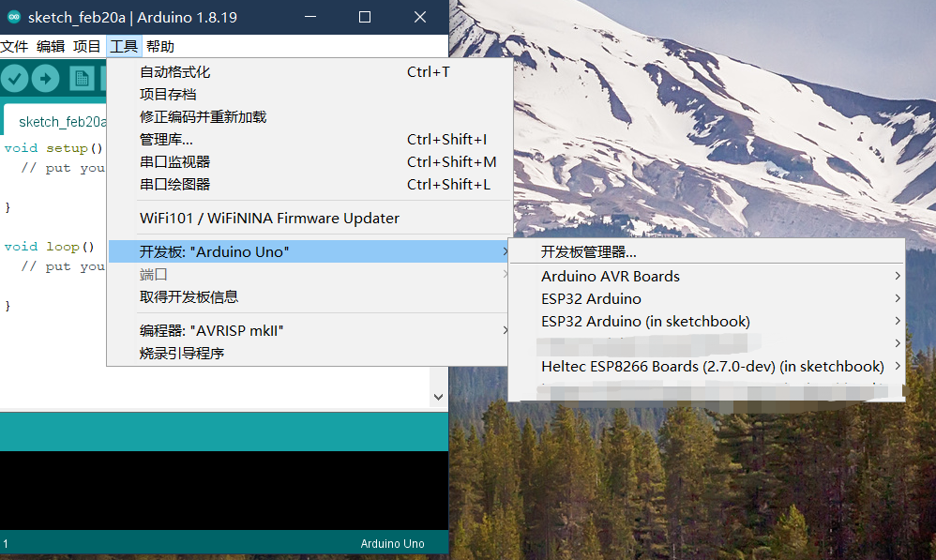Click the New sketch document icon
Viewport: 936px width, 560px height.
click(x=80, y=78)
